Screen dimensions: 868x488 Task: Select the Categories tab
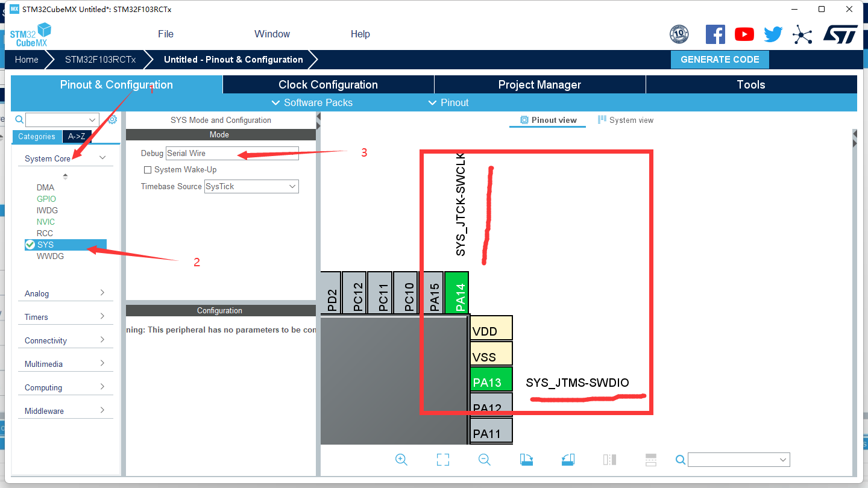37,136
